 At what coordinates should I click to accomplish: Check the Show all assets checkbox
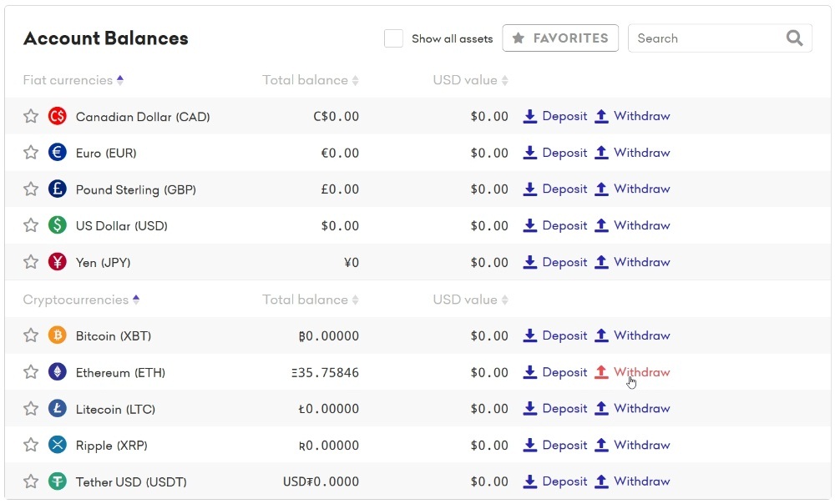point(393,38)
